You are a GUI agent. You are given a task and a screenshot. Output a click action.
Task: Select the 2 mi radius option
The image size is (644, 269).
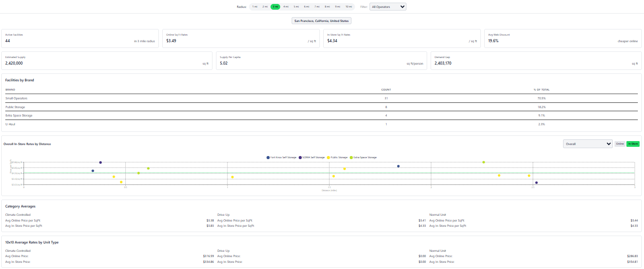pos(264,7)
